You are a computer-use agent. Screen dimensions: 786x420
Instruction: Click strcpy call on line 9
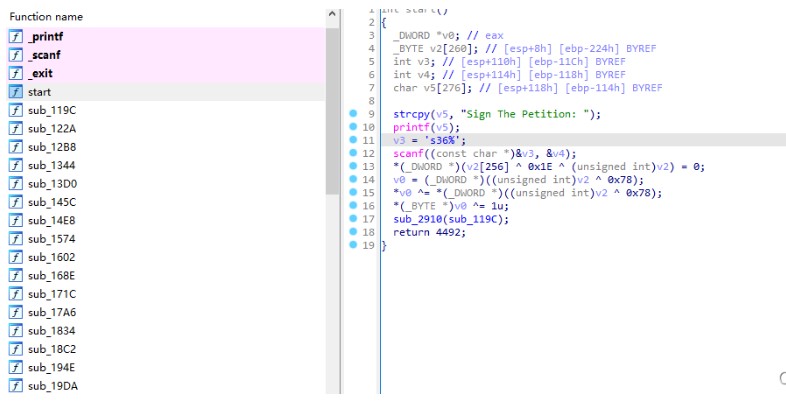(411, 114)
